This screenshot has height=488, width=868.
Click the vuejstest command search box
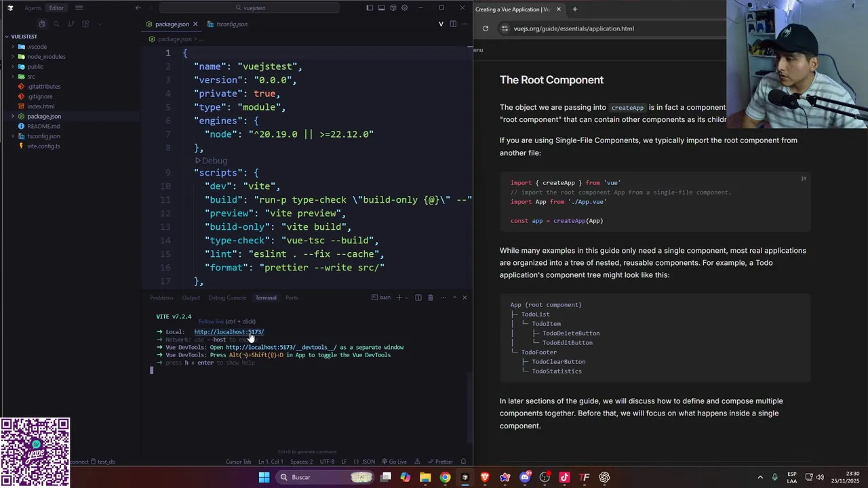click(x=249, y=8)
